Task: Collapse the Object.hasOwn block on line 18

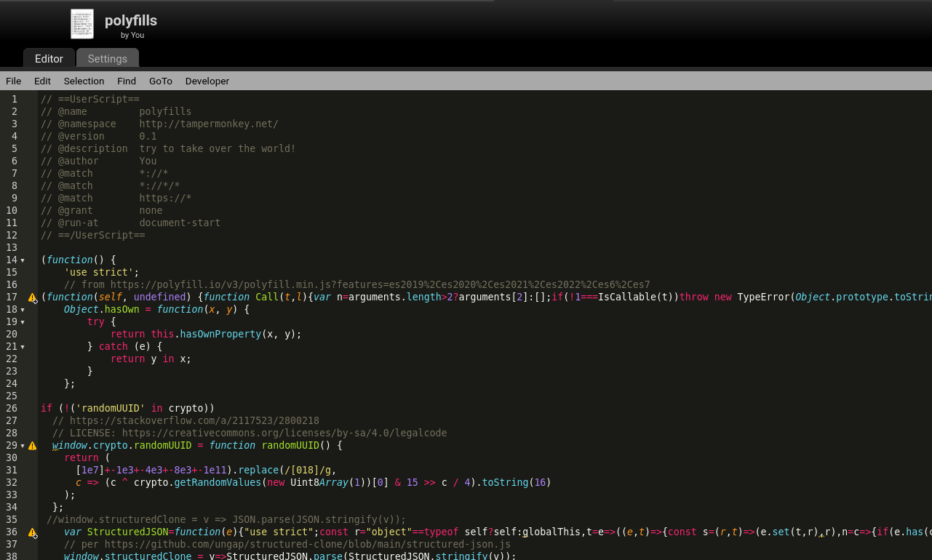Action: coord(23,309)
